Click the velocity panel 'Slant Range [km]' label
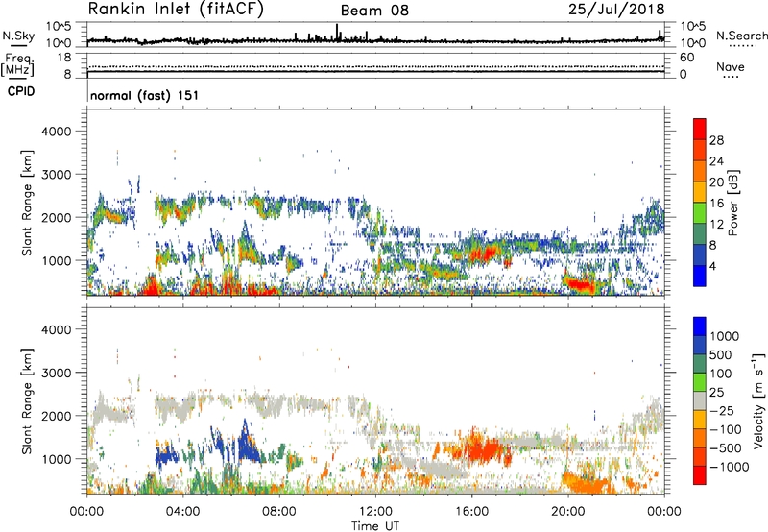 (27, 400)
